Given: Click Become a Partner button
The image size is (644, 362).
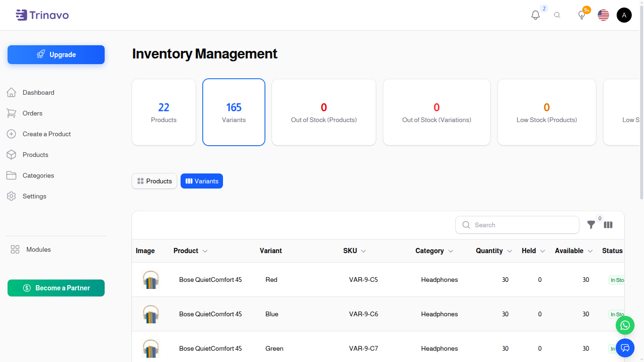Looking at the screenshot, I should click(x=56, y=288).
